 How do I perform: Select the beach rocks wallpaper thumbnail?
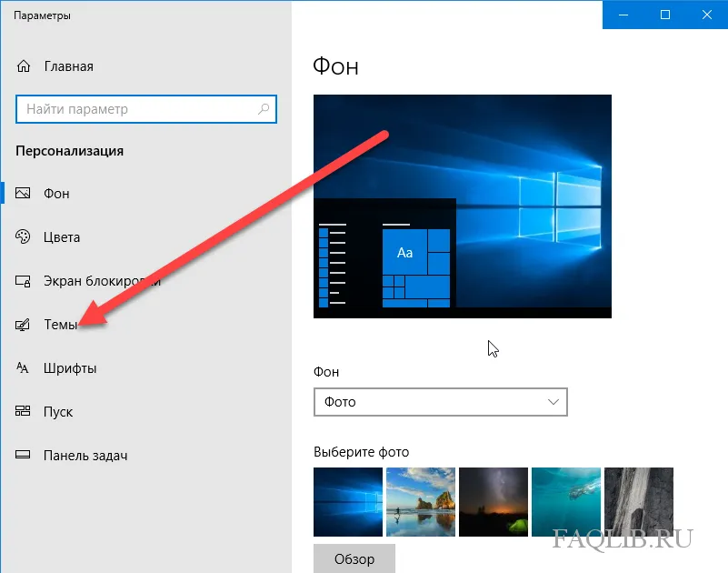click(x=421, y=502)
